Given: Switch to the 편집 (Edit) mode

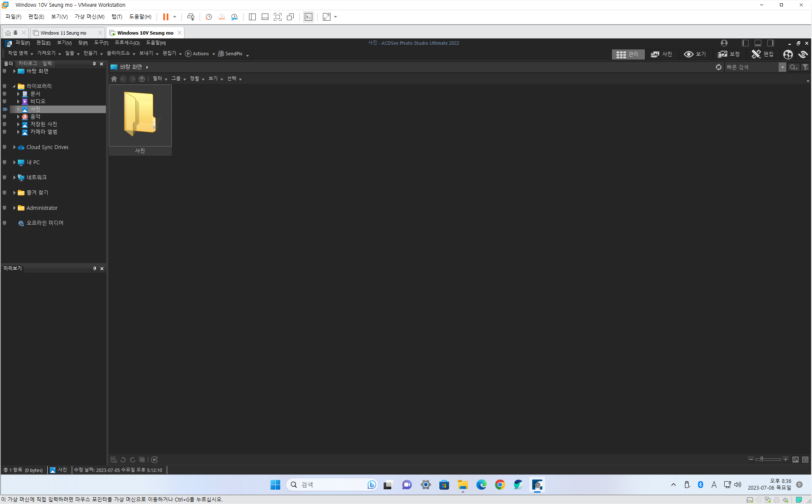Looking at the screenshot, I should click(763, 54).
